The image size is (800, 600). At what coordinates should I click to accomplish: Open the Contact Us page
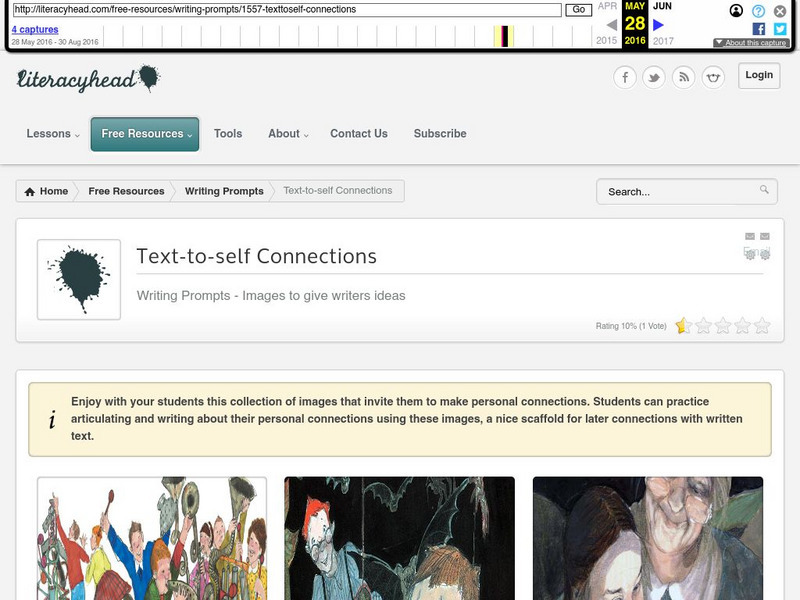(x=359, y=134)
